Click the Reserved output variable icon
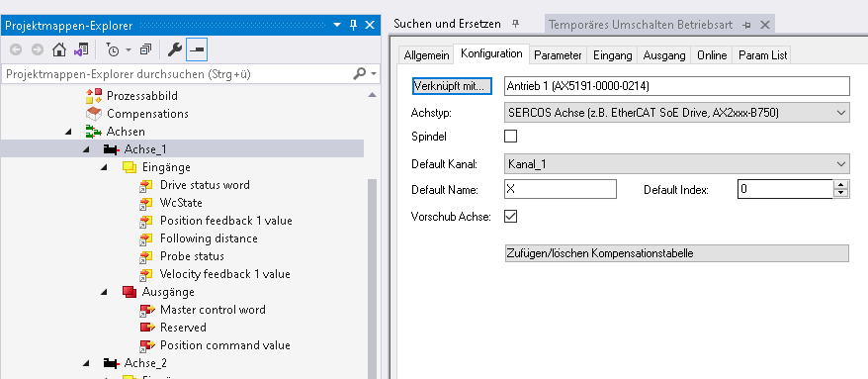The image size is (868, 379). pyautogui.click(x=146, y=328)
